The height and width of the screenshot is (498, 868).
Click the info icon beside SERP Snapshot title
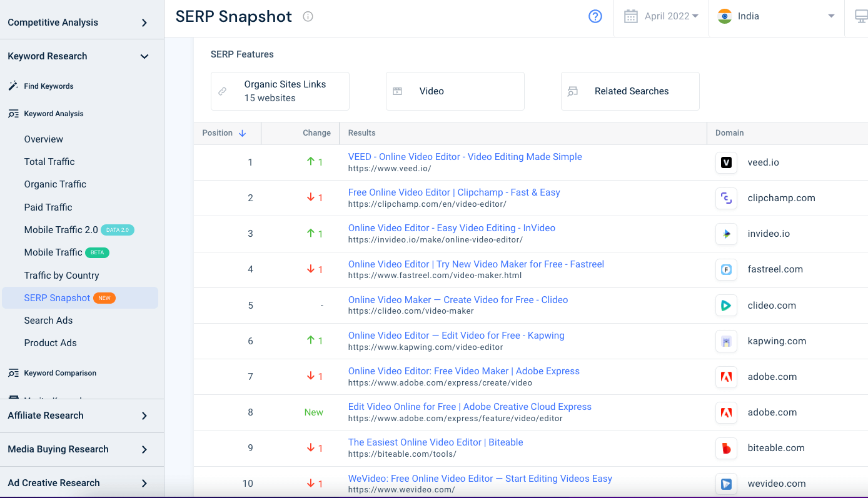point(307,16)
